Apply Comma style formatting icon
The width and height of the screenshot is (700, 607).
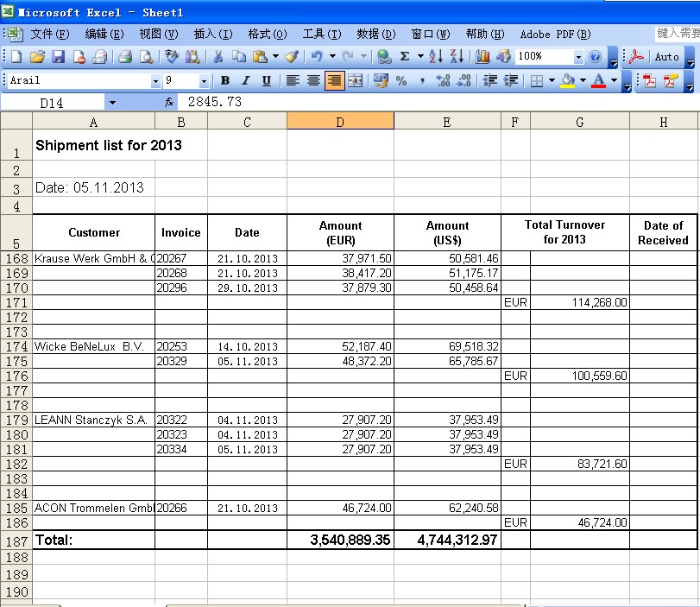coord(422,81)
